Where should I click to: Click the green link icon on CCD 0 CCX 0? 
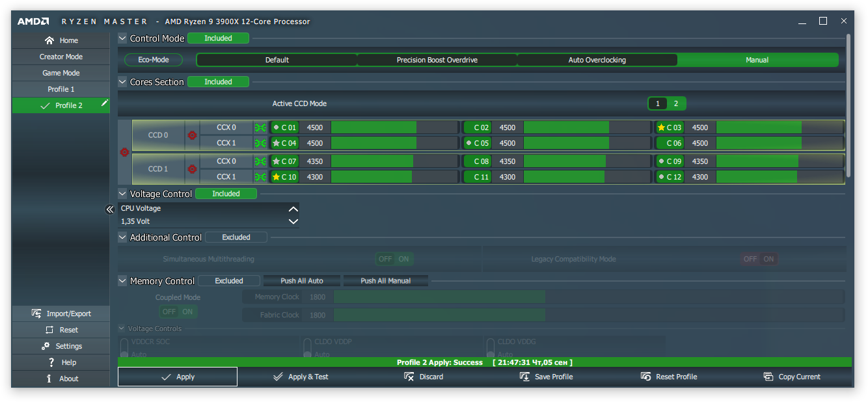point(260,127)
